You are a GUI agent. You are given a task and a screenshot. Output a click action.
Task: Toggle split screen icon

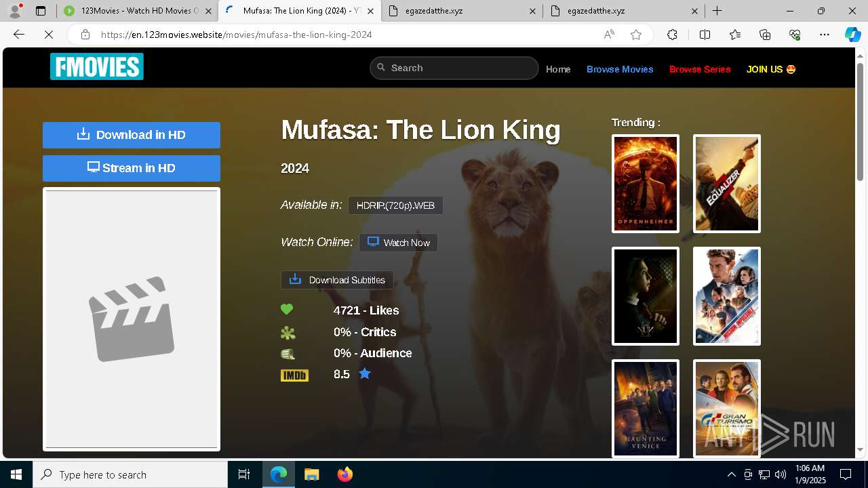705,35
